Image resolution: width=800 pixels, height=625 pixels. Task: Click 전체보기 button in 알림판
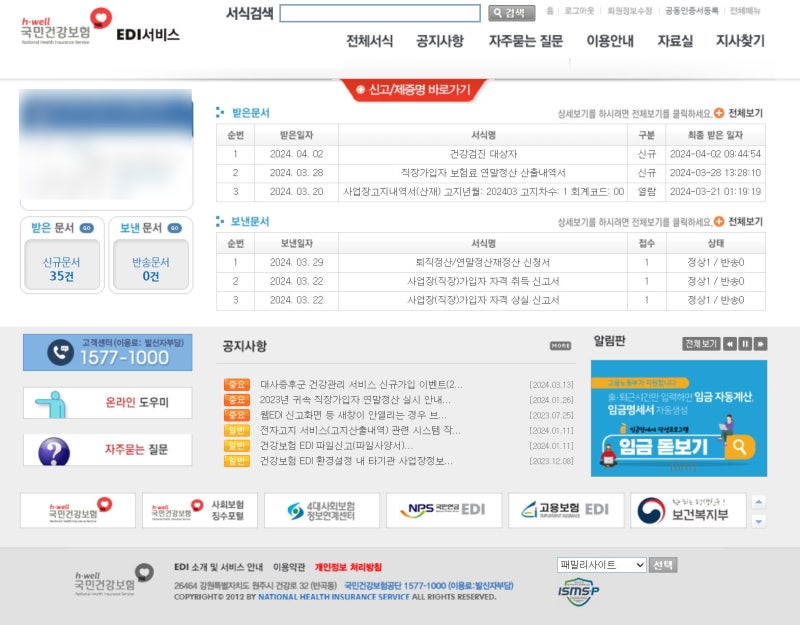click(701, 344)
